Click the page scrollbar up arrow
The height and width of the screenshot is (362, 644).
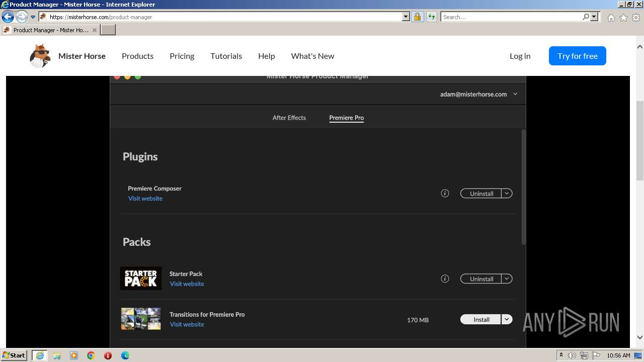[639, 47]
